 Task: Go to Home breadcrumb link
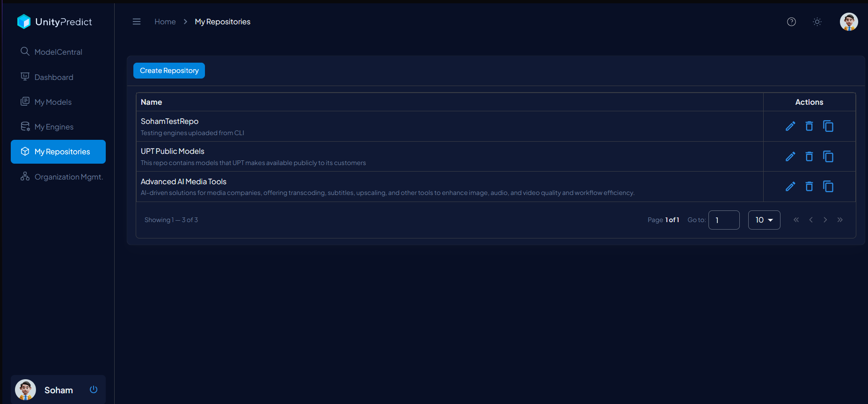(165, 22)
